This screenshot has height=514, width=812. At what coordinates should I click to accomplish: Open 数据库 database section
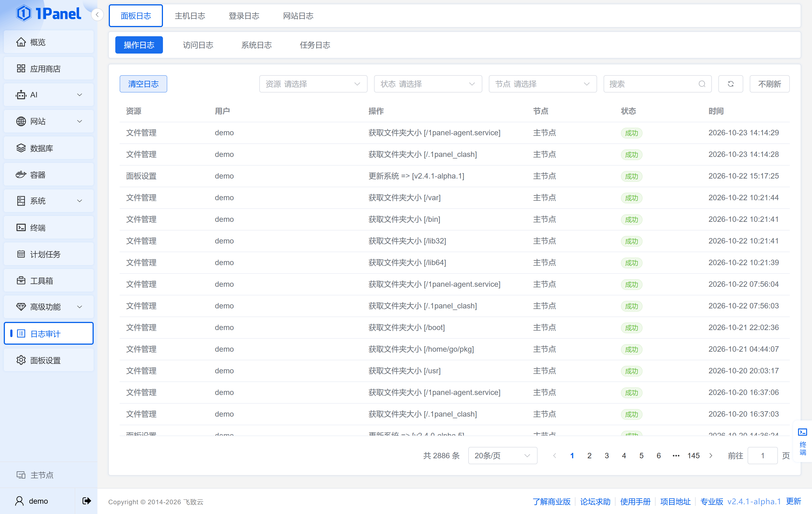[x=48, y=148]
